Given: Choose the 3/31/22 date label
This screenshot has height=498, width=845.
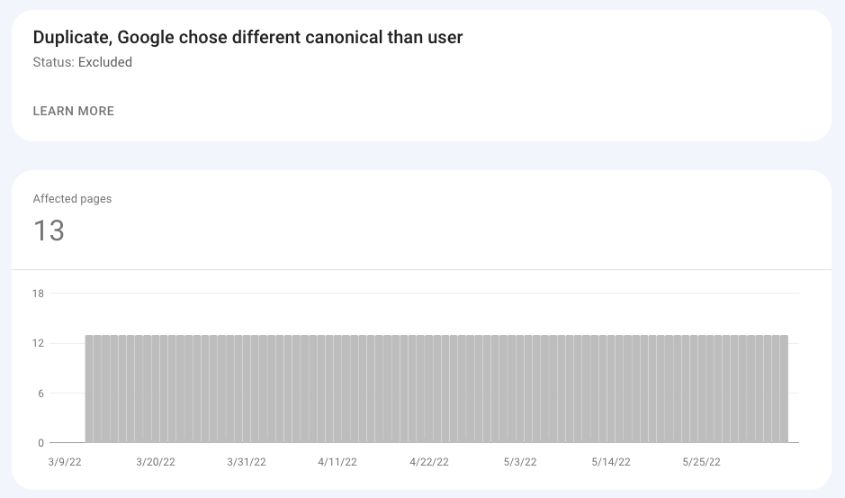Looking at the screenshot, I should pos(246,462).
